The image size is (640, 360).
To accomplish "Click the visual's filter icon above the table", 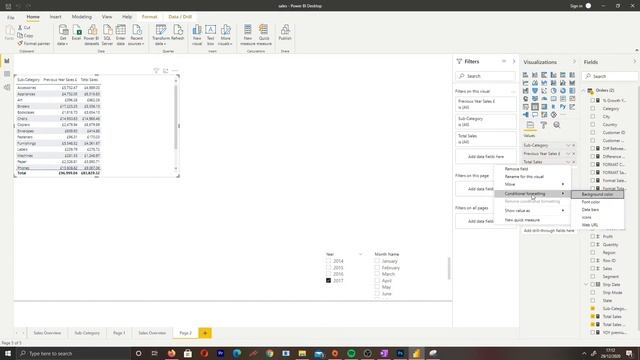I will coord(156,71).
